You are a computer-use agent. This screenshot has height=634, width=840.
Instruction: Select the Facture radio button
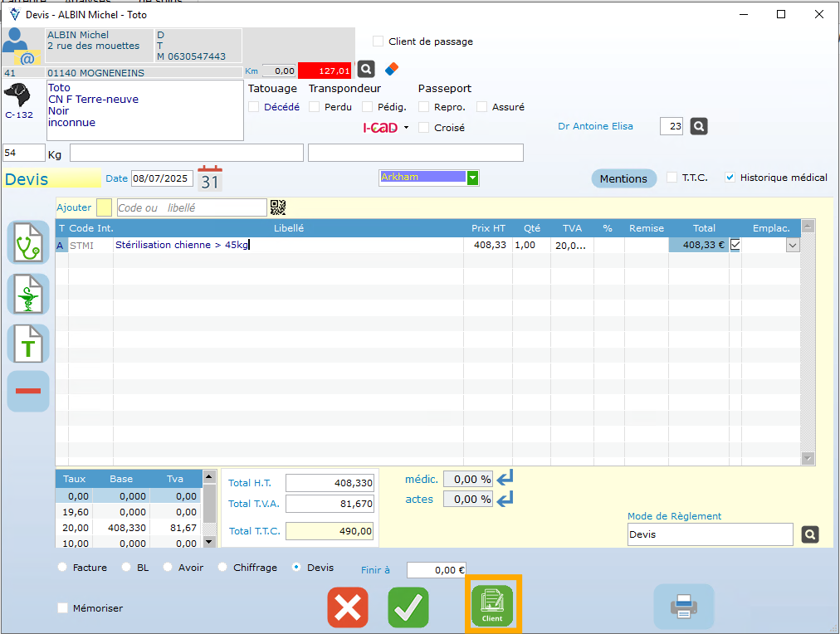click(x=62, y=568)
